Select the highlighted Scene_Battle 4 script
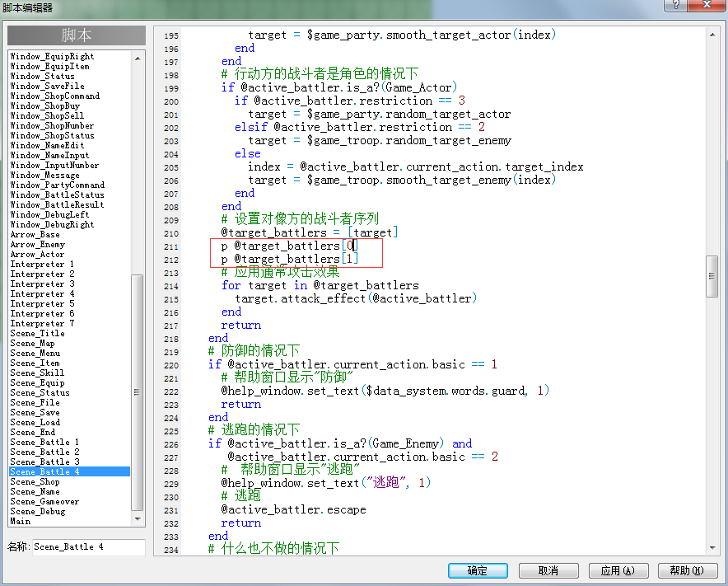728x586 pixels. coord(70,471)
